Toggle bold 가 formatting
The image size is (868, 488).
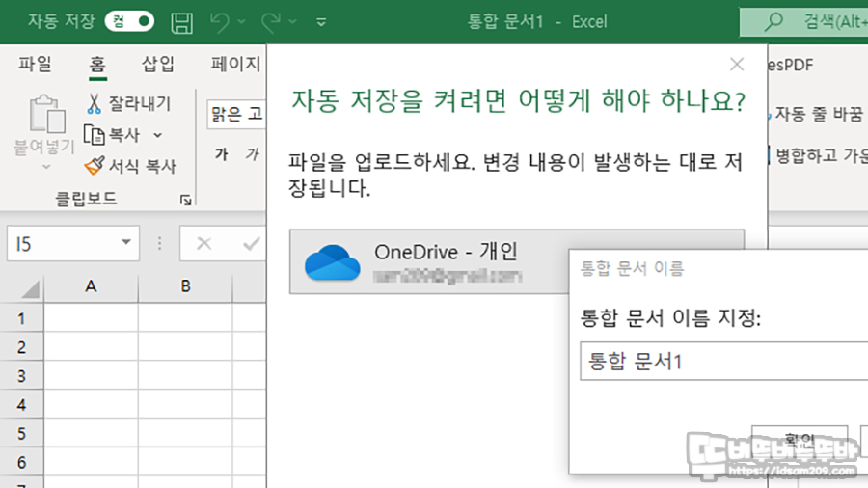(222, 153)
